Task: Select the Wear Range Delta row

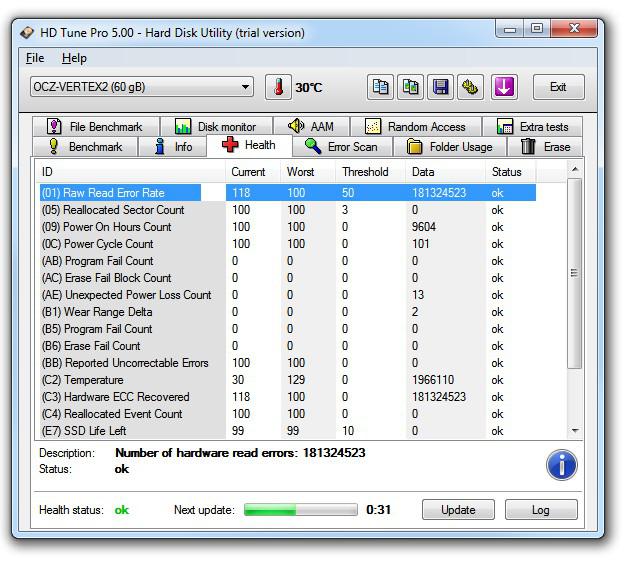Action: point(288,312)
